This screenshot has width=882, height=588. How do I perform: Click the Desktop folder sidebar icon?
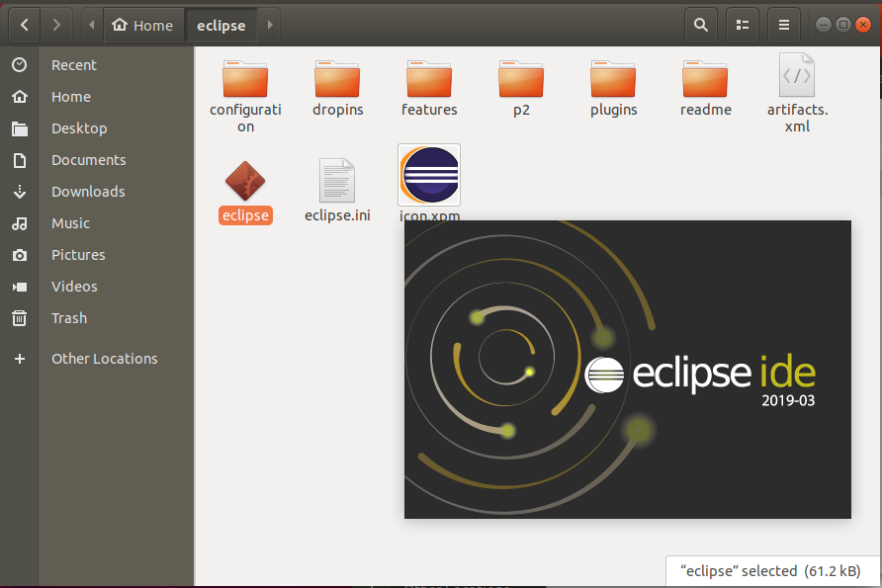[19, 128]
